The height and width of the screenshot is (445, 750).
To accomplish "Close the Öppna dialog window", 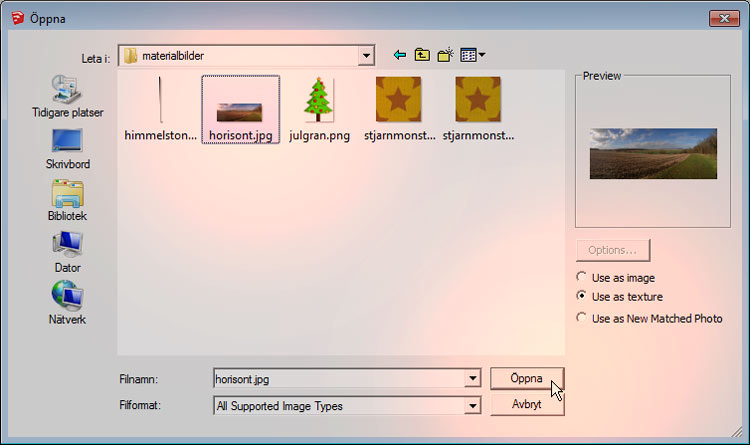I will click(x=724, y=19).
